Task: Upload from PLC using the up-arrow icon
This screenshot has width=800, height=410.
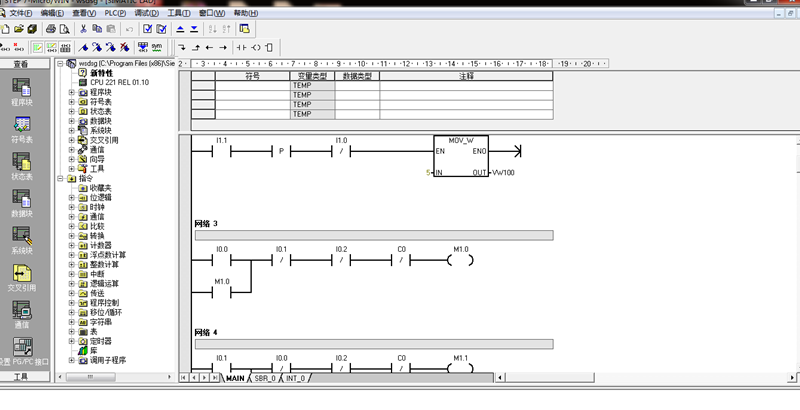Action: 180,29
